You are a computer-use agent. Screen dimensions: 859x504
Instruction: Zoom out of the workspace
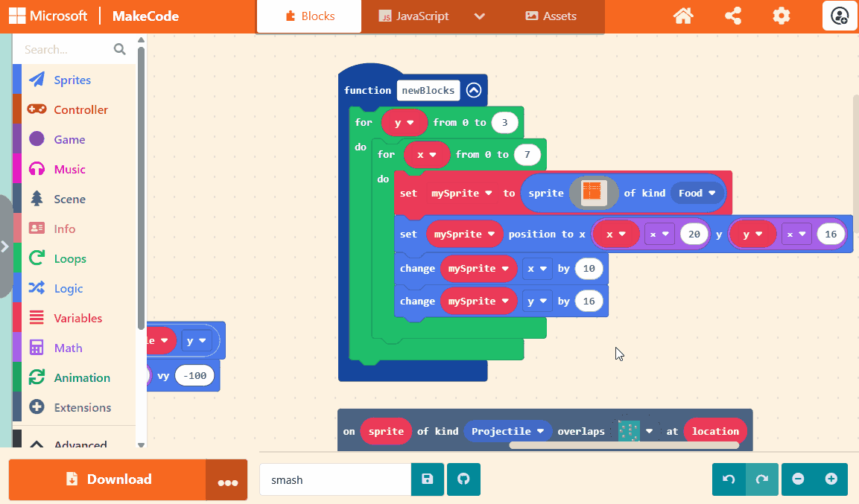[x=798, y=479]
